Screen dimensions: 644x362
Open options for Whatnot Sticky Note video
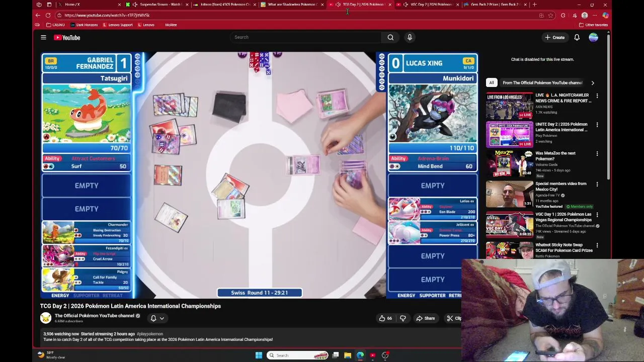click(597, 245)
